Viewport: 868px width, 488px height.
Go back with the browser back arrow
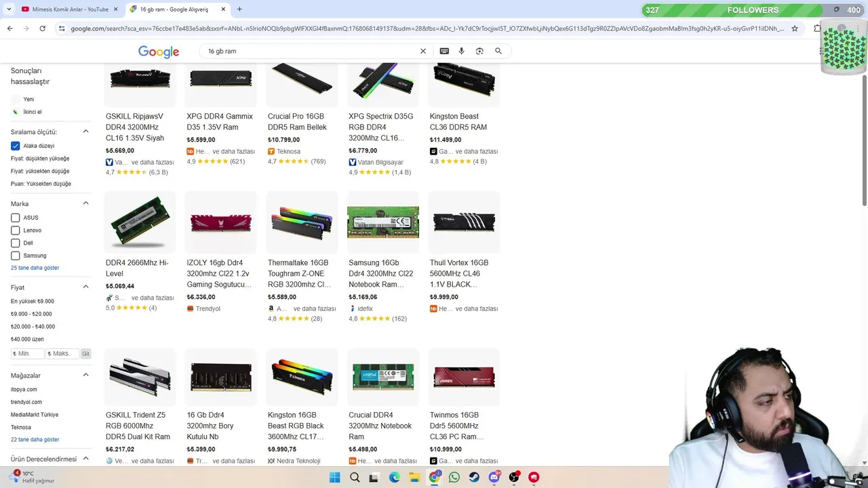[x=9, y=28]
